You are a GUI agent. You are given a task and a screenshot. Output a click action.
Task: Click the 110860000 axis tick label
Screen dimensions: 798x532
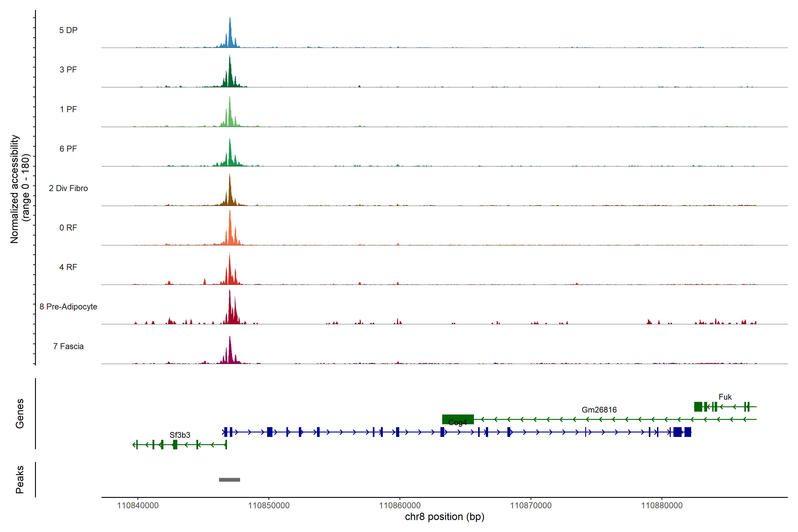400,506
